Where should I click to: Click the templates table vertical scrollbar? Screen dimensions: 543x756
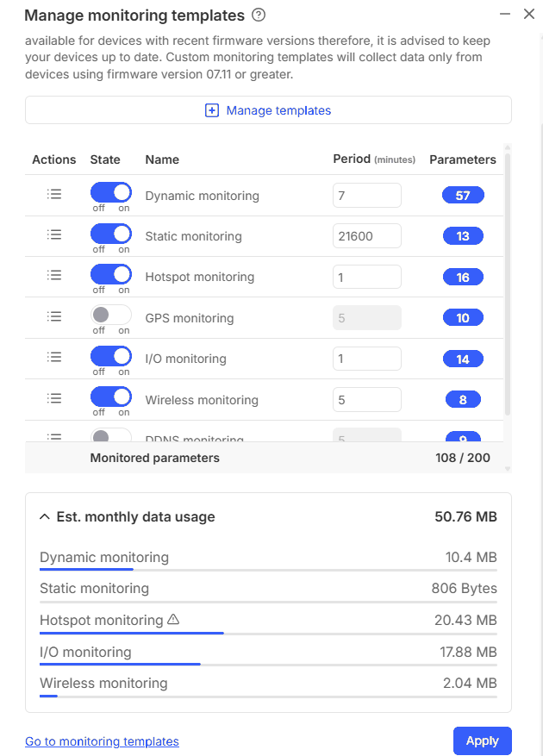coord(508,284)
